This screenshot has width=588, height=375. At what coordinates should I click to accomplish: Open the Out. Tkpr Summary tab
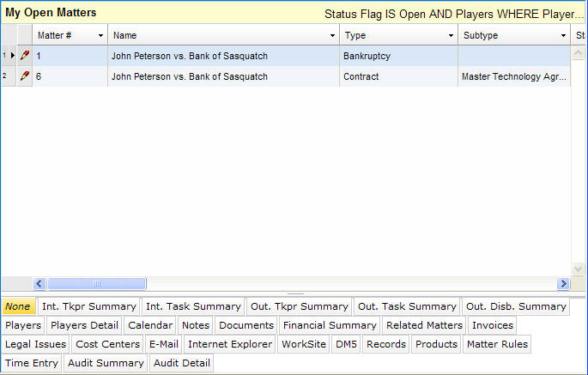(300, 306)
